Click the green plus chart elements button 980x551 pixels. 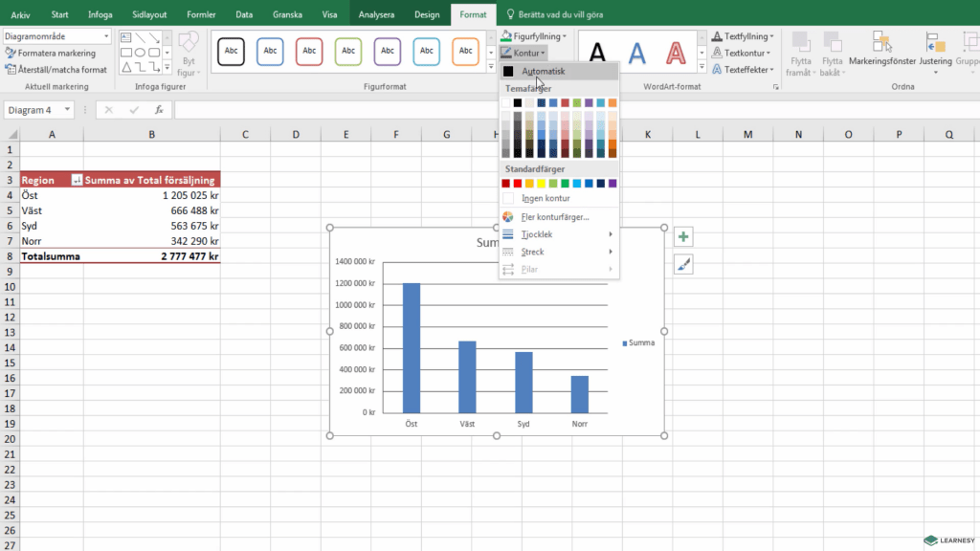pyautogui.click(x=683, y=237)
